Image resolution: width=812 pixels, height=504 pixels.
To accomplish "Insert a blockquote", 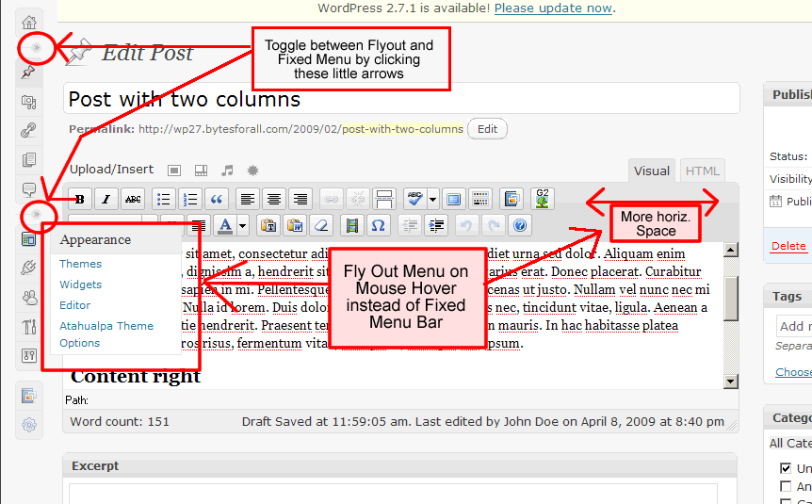I will [x=217, y=199].
